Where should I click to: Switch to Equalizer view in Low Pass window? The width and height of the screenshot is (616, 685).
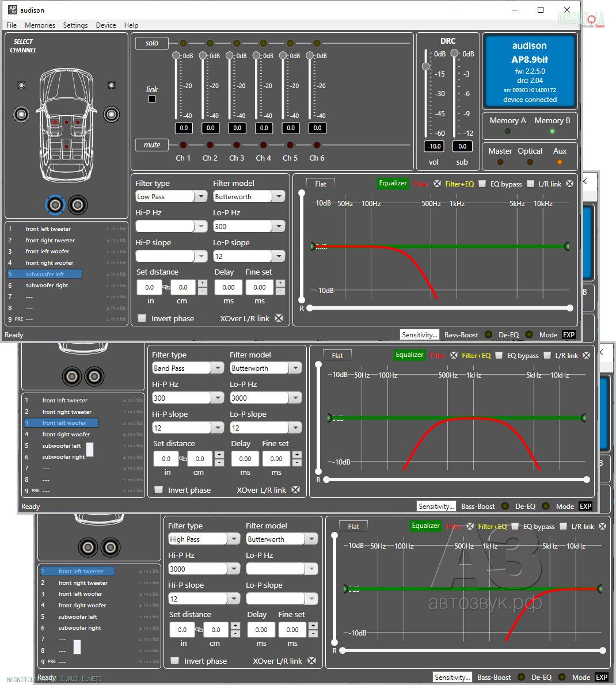point(393,184)
